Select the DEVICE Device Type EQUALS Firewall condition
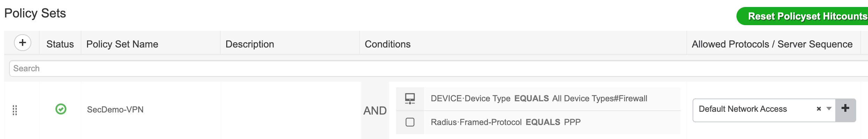 tap(539, 98)
